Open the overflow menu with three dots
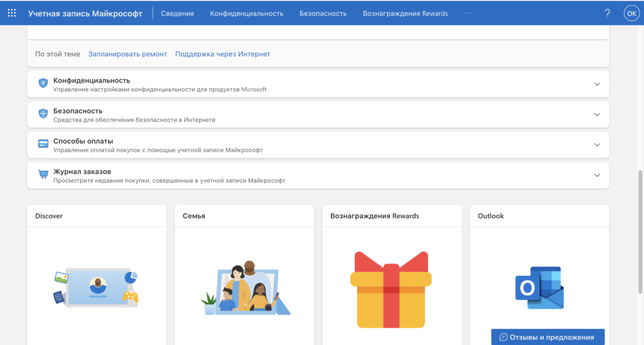The image size is (644, 345). tap(468, 13)
